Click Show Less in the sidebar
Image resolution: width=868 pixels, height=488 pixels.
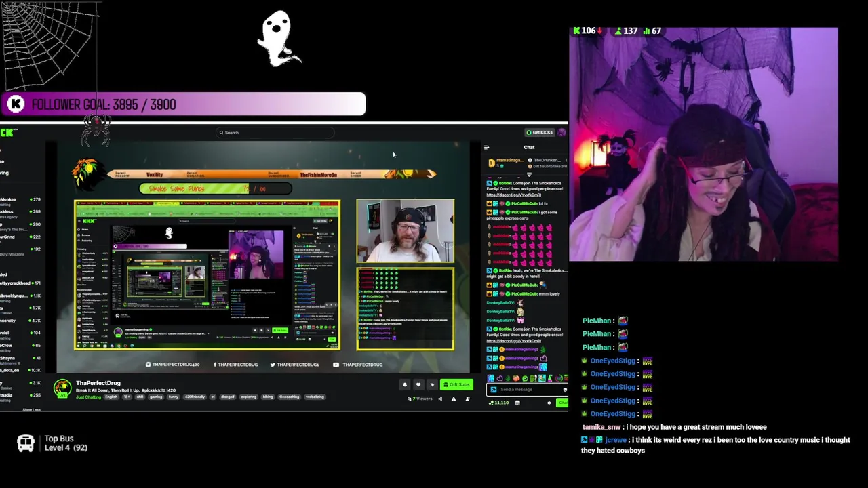[x=31, y=409]
